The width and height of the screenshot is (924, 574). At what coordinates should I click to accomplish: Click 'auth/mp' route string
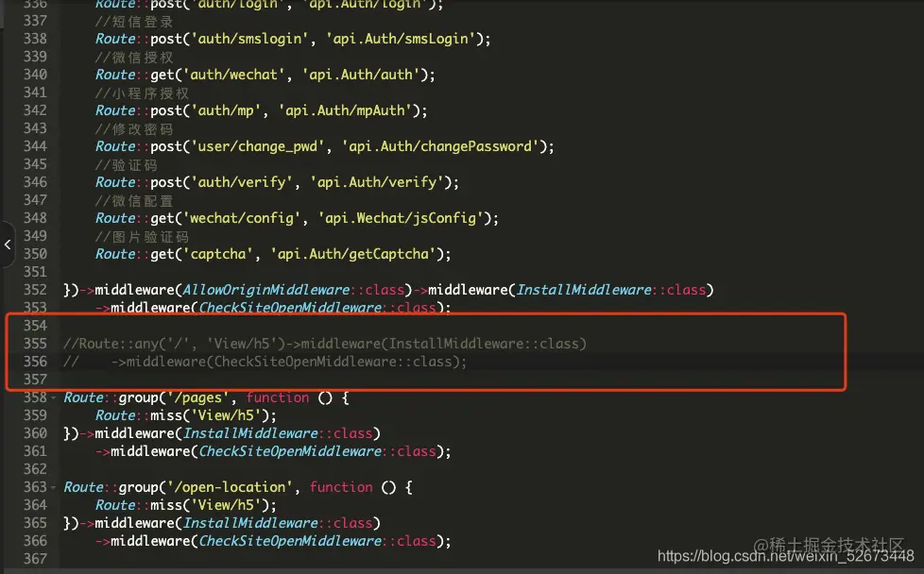point(226,110)
